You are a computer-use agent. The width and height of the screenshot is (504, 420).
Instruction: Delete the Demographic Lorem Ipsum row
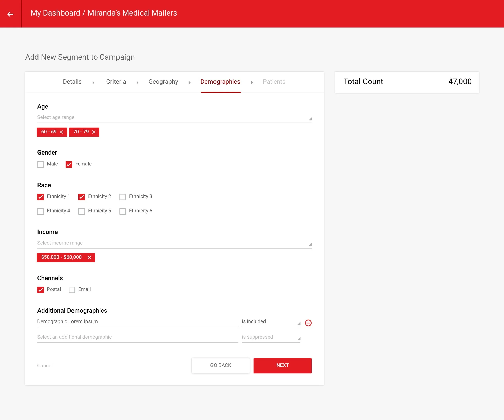[x=308, y=323]
